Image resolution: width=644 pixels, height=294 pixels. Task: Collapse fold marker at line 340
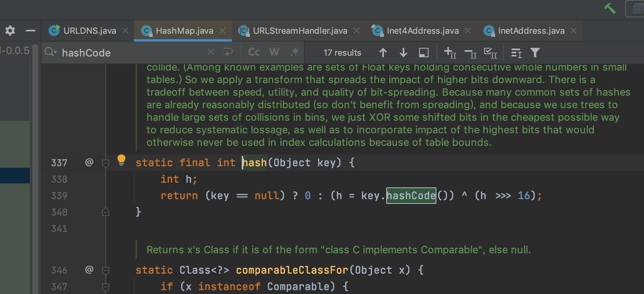pos(106,212)
